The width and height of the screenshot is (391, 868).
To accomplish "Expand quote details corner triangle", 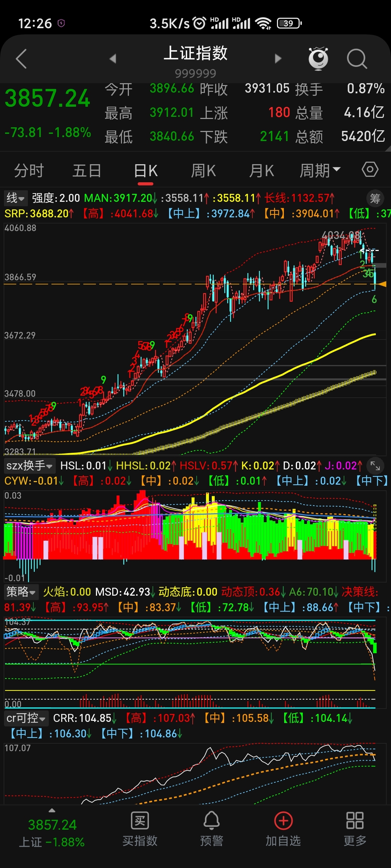I will (x=388, y=148).
